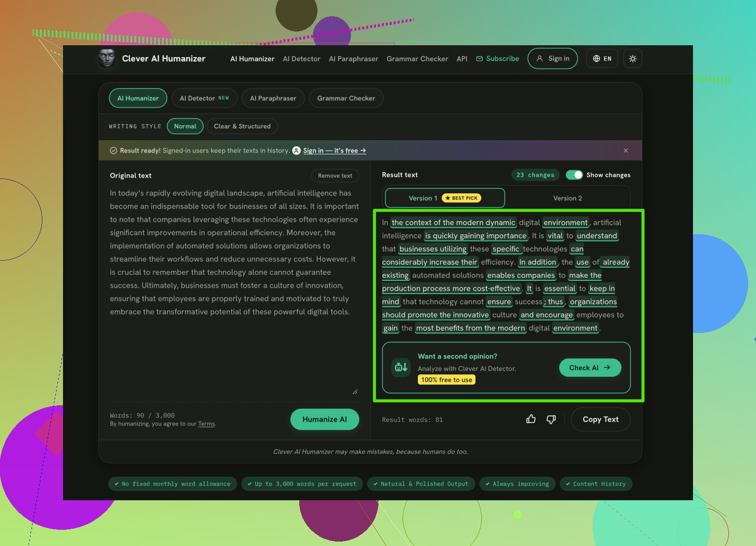The width and height of the screenshot is (756, 546).
Task: Click the Content History chip
Action: click(596, 484)
